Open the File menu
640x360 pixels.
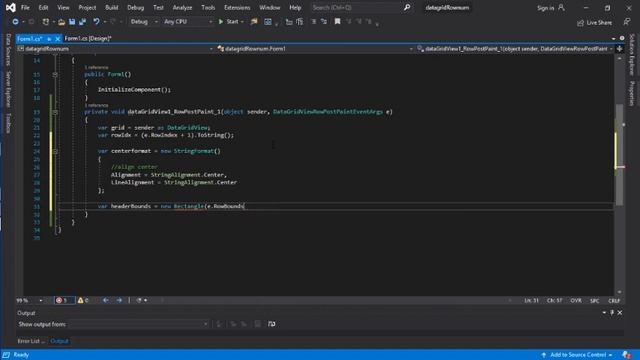pyautogui.click(x=25, y=7)
